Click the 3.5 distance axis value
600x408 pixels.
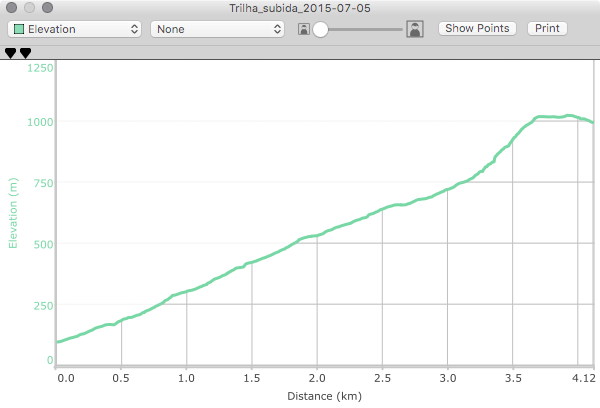pyautogui.click(x=513, y=378)
